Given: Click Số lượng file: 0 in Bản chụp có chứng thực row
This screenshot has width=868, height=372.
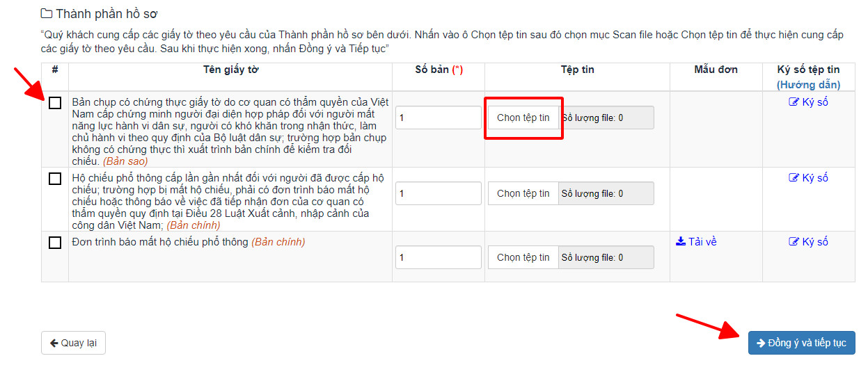Looking at the screenshot, I should (x=606, y=118).
